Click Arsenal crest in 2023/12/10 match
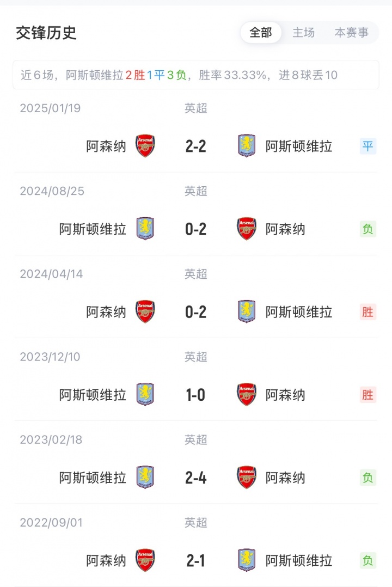The width and height of the screenshot is (392, 587). click(247, 395)
